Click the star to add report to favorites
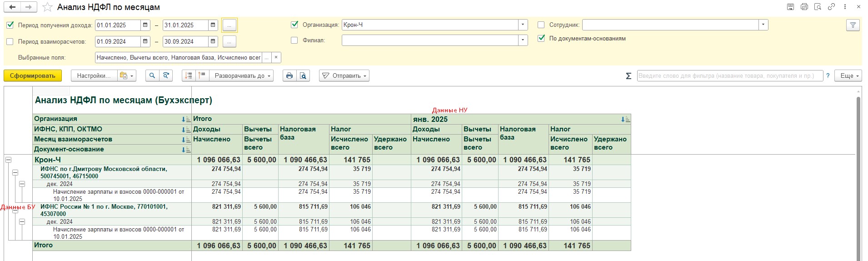This screenshot has width=868, height=261. click(x=47, y=7)
